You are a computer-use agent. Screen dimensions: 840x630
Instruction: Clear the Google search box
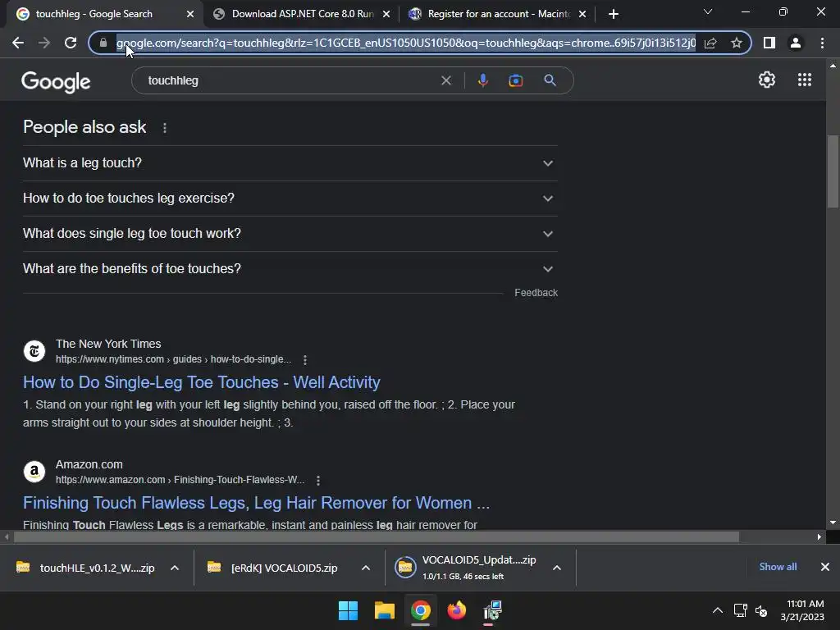445,80
